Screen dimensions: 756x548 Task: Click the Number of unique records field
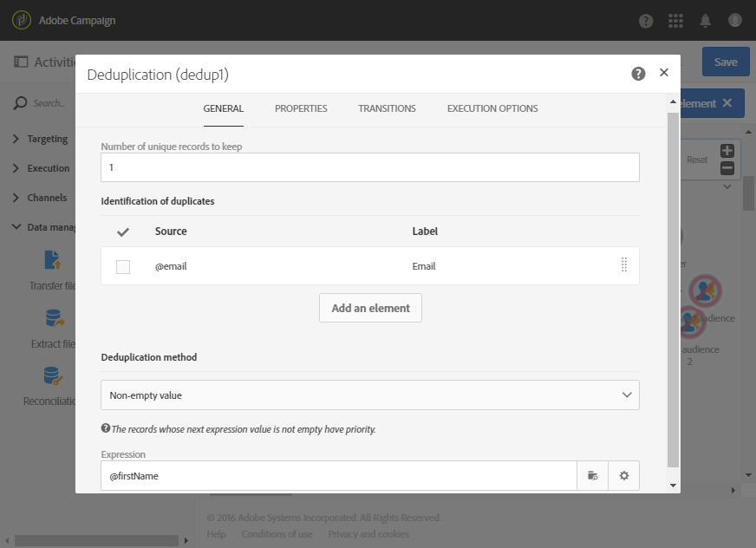point(370,167)
